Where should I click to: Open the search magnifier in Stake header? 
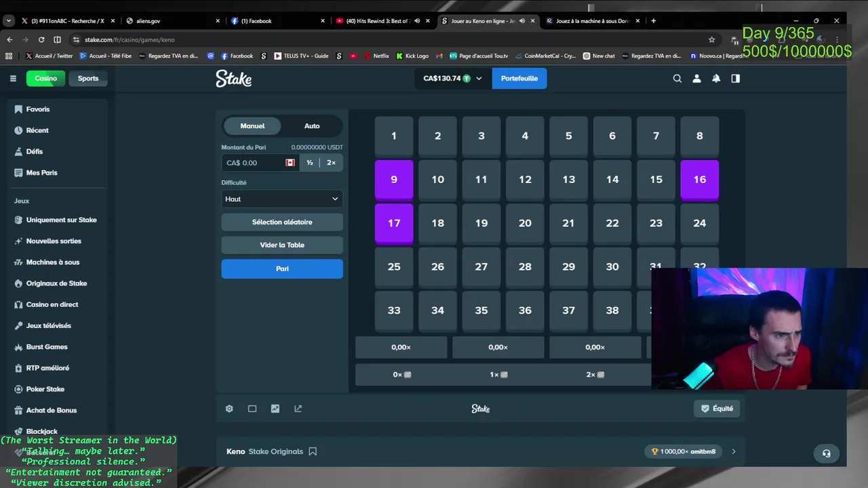tap(677, 79)
